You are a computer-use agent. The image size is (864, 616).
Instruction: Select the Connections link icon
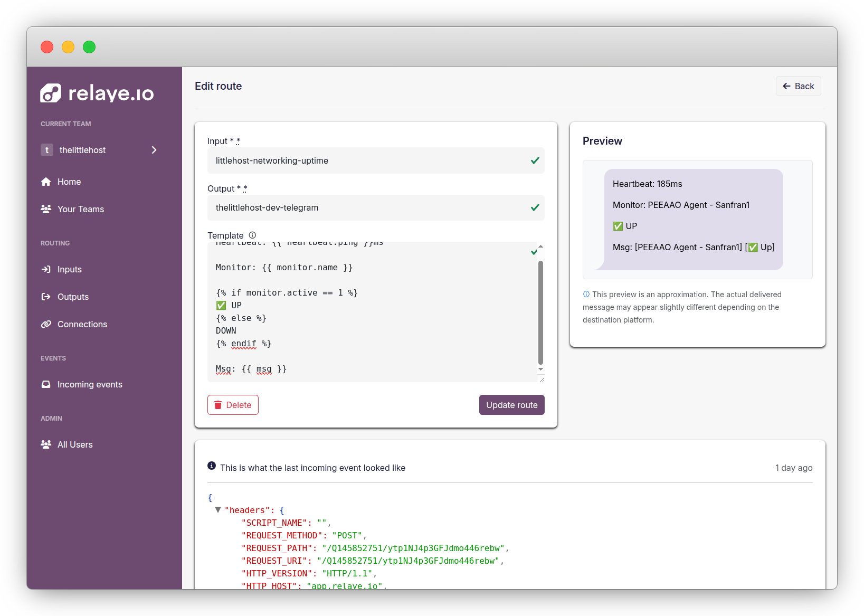pyautogui.click(x=46, y=324)
